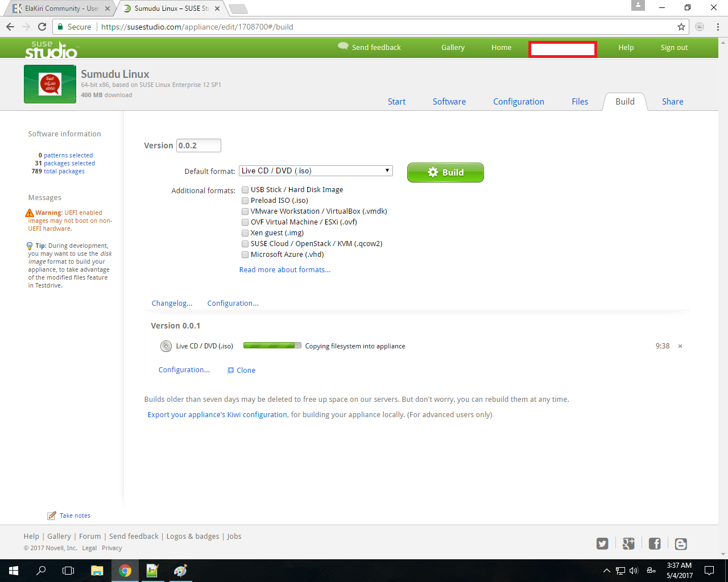Enable Xen guest (.img) format
728x582 pixels.
tap(245, 233)
